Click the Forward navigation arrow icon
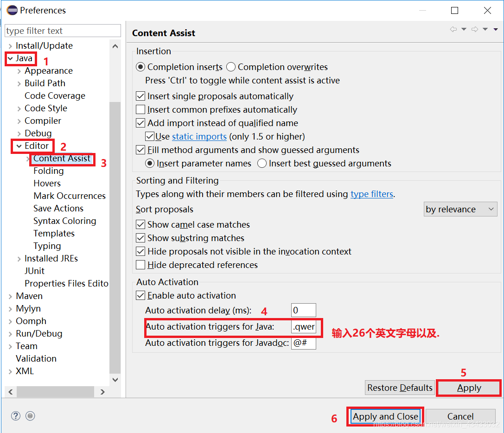The image size is (504, 433). tap(475, 29)
